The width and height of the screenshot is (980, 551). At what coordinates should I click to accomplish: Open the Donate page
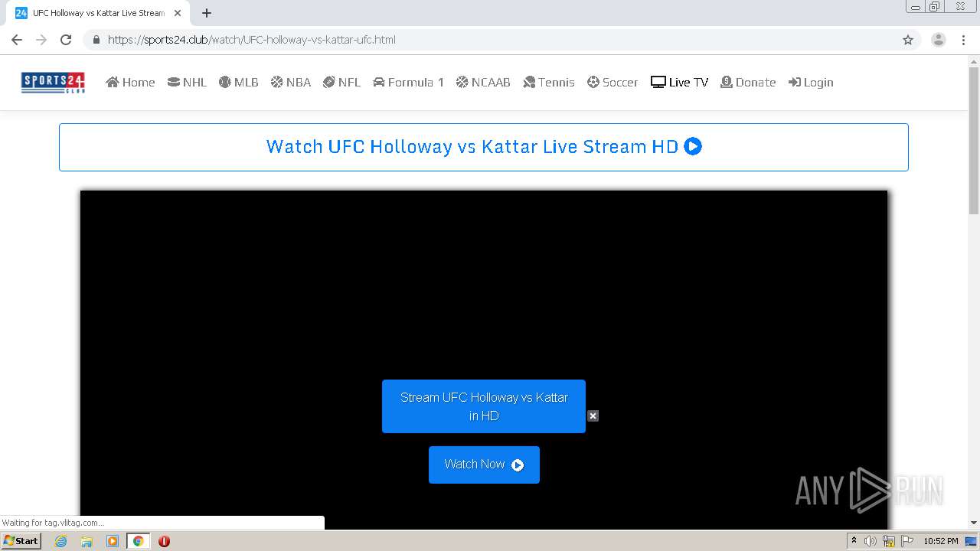748,83
